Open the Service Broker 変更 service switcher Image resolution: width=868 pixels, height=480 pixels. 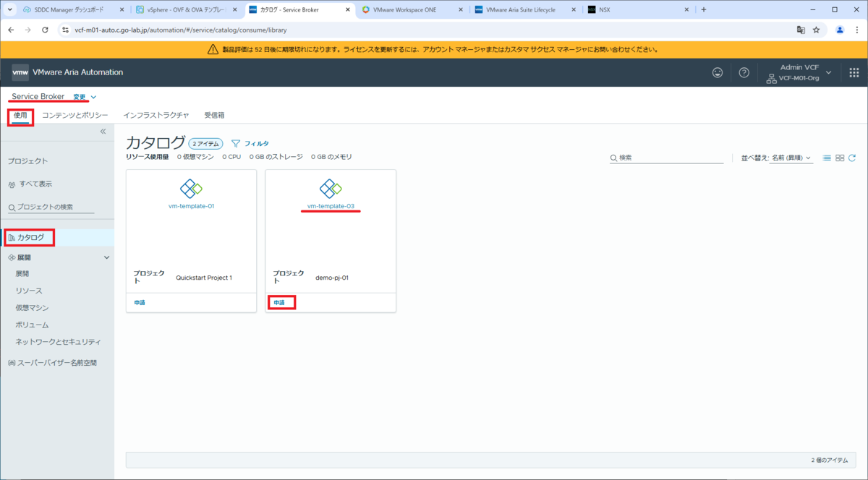[x=84, y=96]
